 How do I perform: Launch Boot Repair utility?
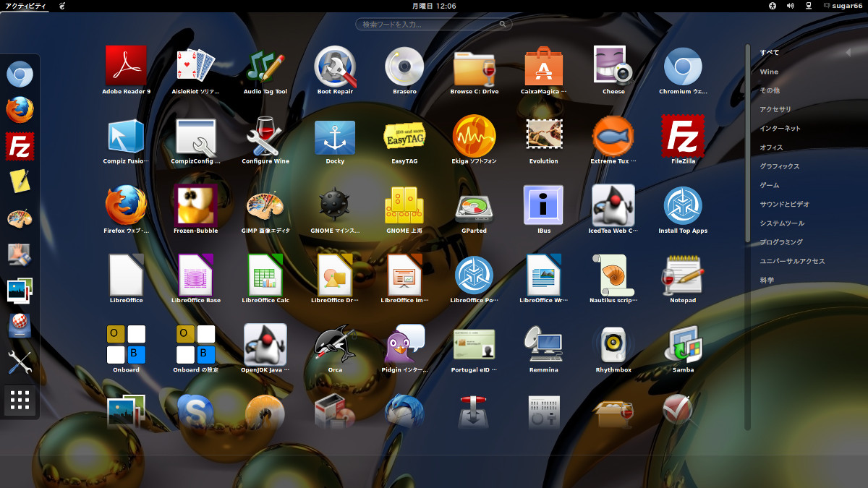pyautogui.click(x=335, y=66)
